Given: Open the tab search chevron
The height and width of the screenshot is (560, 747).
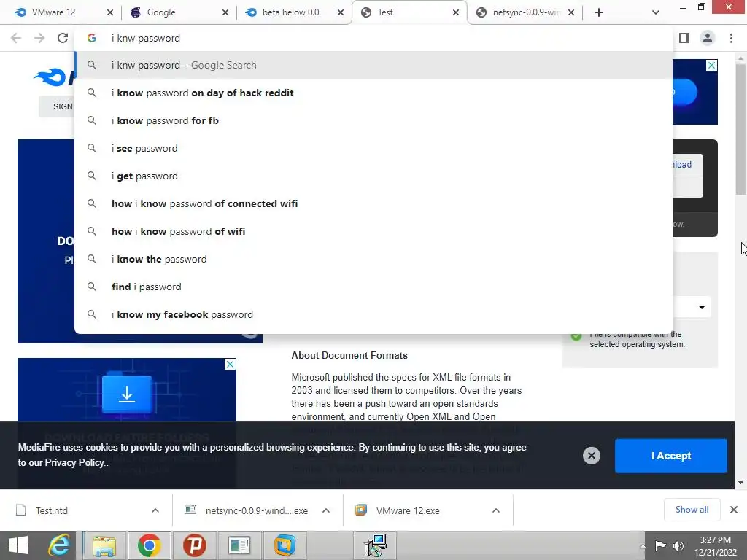Looking at the screenshot, I should click(x=656, y=12).
